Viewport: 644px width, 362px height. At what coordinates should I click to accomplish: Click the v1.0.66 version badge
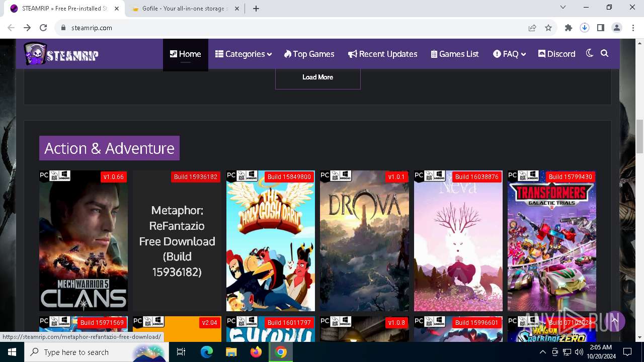113,177
